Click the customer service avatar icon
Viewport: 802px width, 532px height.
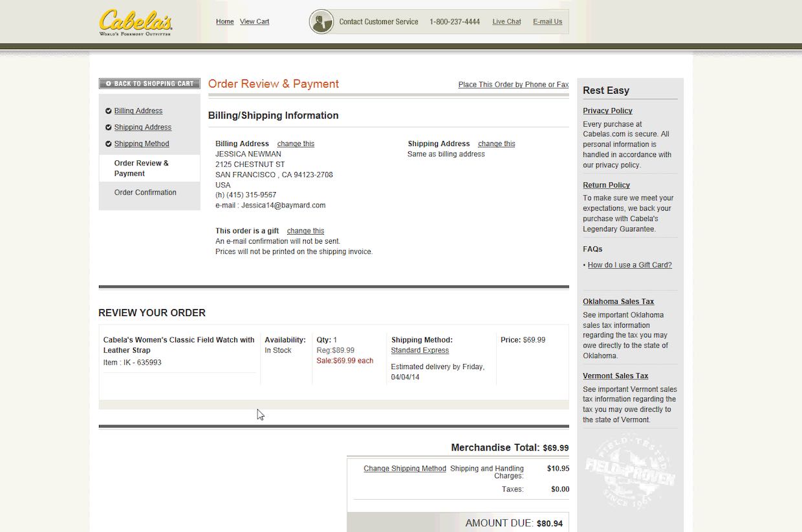pyautogui.click(x=321, y=21)
